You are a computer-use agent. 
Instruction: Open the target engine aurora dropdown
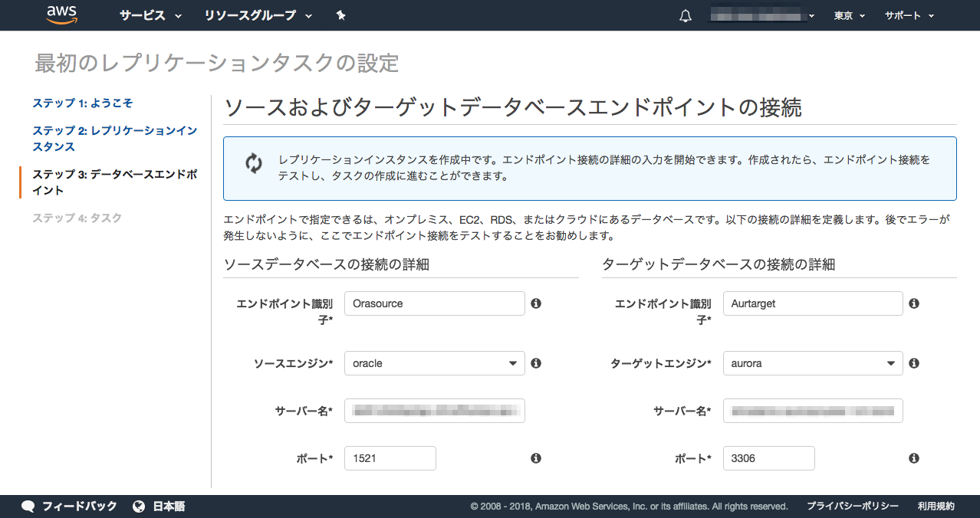[812, 363]
